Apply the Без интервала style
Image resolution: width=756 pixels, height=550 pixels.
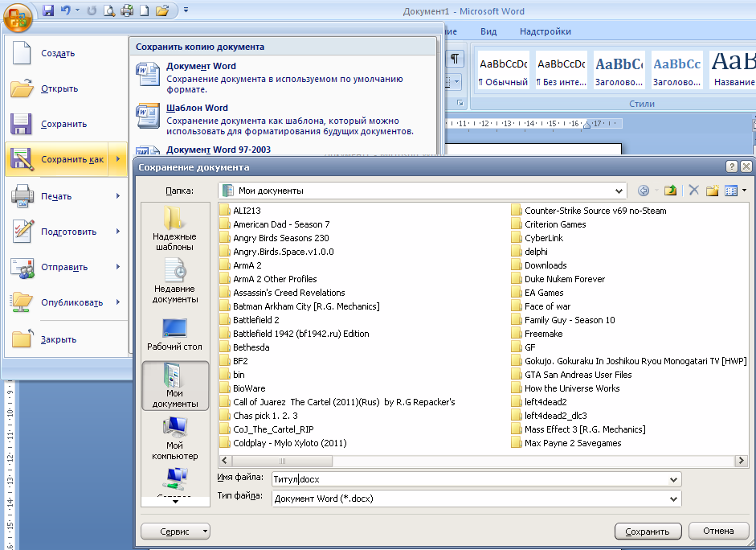(562, 70)
